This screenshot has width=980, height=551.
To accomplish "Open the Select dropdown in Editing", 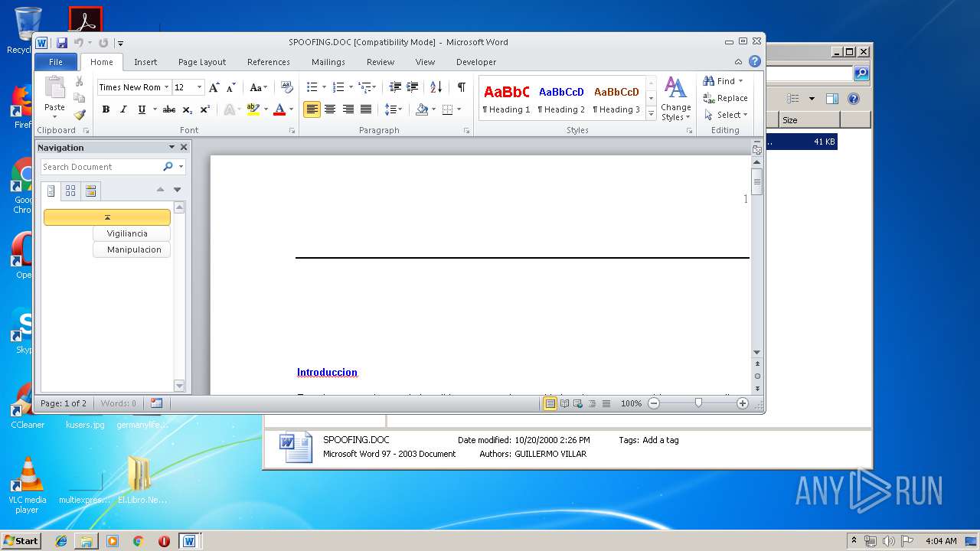I will (x=726, y=115).
